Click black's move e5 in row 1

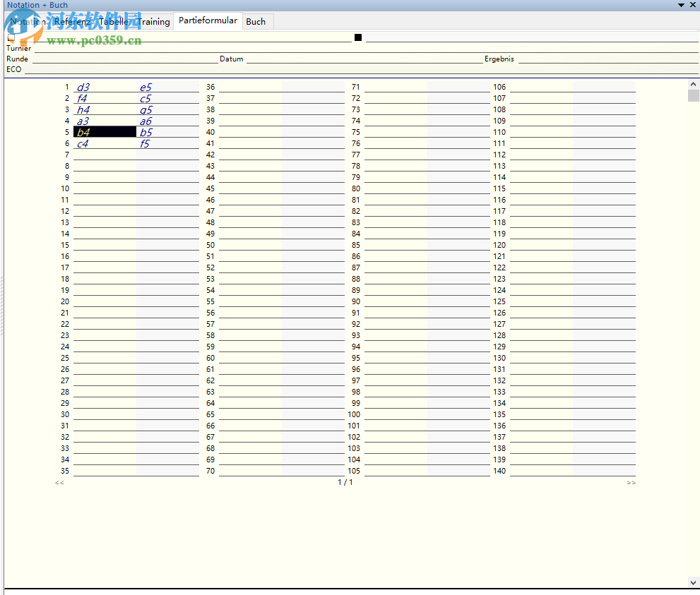146,88
